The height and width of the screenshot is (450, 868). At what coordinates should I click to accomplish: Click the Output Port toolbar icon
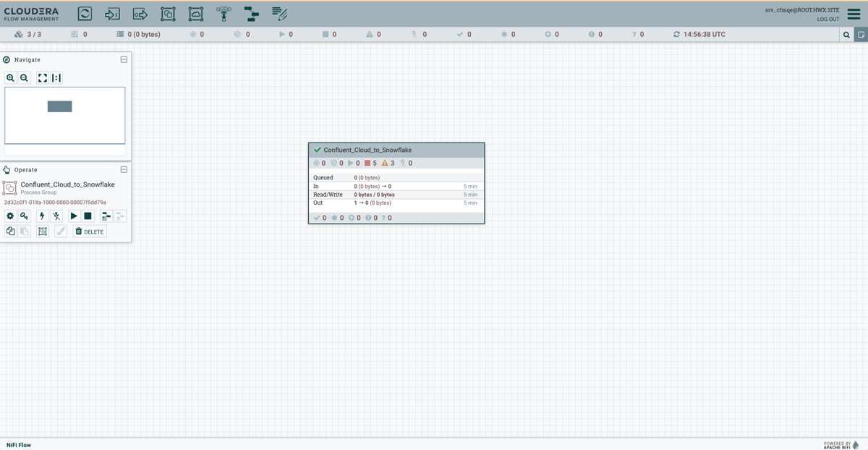[x=140, y=14]
